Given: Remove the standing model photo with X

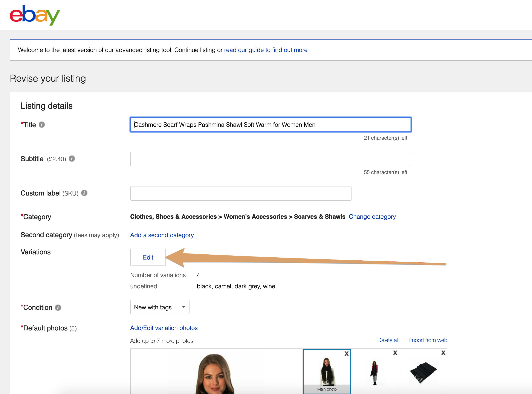Looking at the screenshot, I should [x=395, y=353].
